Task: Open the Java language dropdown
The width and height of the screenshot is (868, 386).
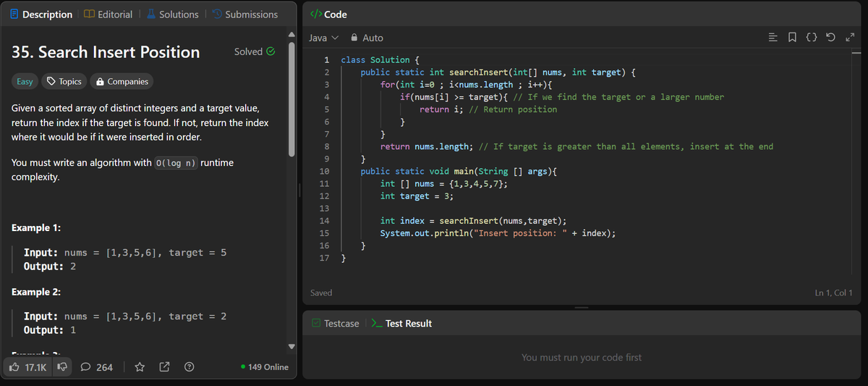Action: [324, 38]
